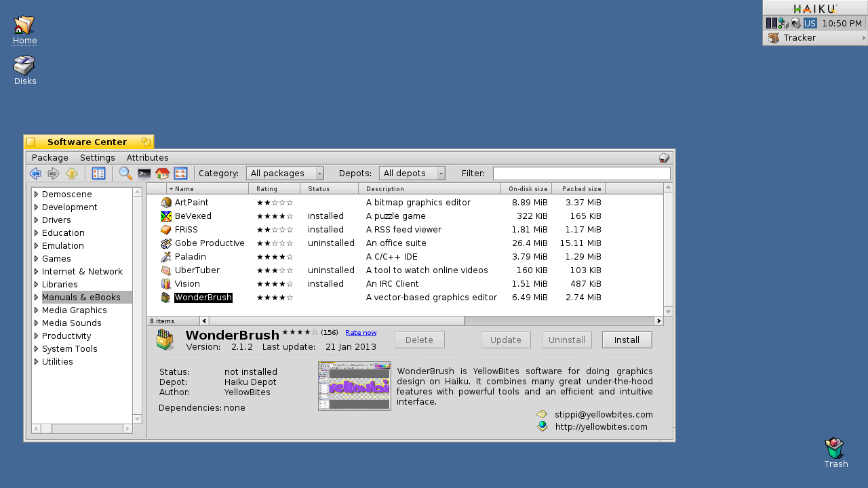Viewport: 868px width, 488px height.
Task: Click the Update button
Action: (506, 340)
